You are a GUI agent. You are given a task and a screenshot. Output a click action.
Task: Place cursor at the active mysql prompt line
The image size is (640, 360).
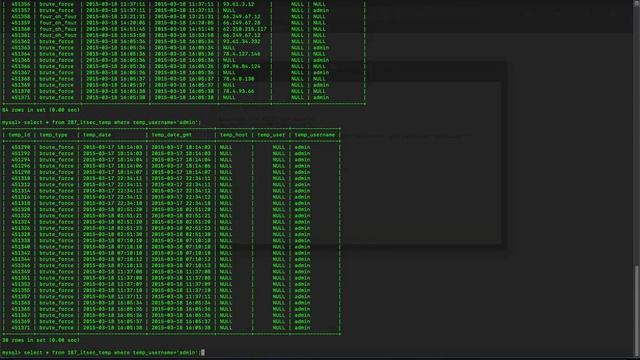coord(103,353)
